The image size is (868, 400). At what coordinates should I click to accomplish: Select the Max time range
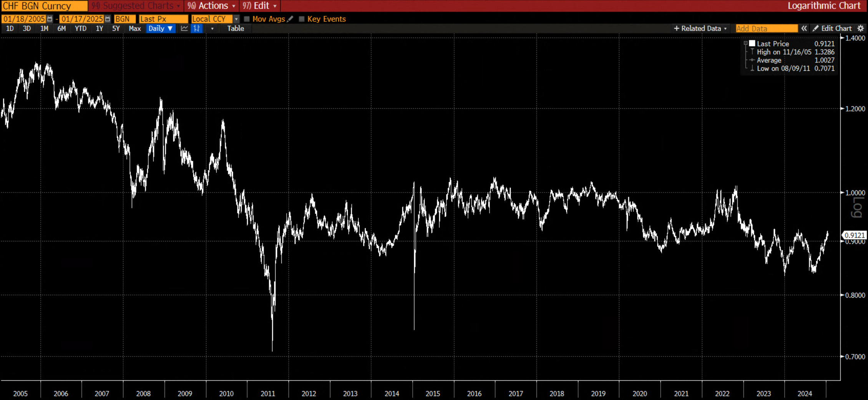point(134,28)
